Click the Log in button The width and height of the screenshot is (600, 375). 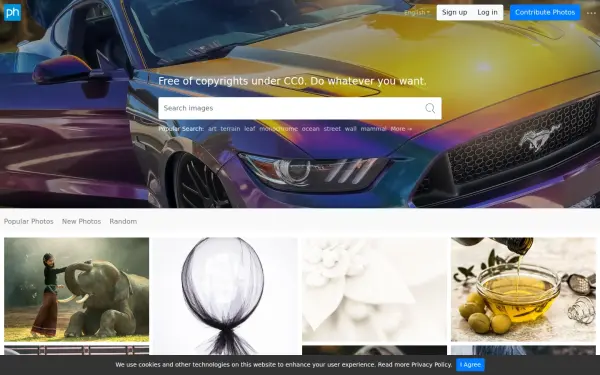click(488, 12)
